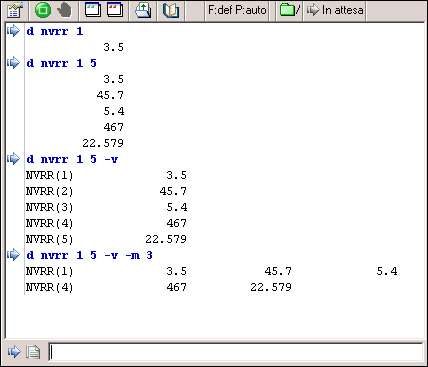Select the 'd nvrr 1 5 -v' command line
This screenshot has height=367, width=428.
click(x=72, y=159)
